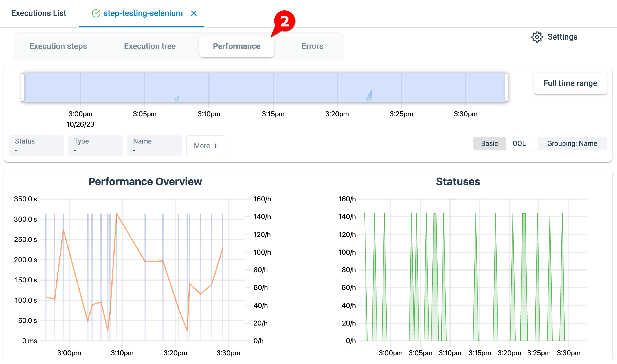617x364 pixels.
Task: Click the 3:10pm peak on the Performance Overview chart
Action: click(117, 214)
